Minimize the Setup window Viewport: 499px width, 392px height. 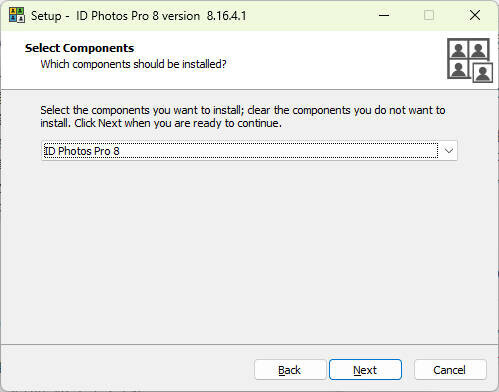tap(384, 15)
